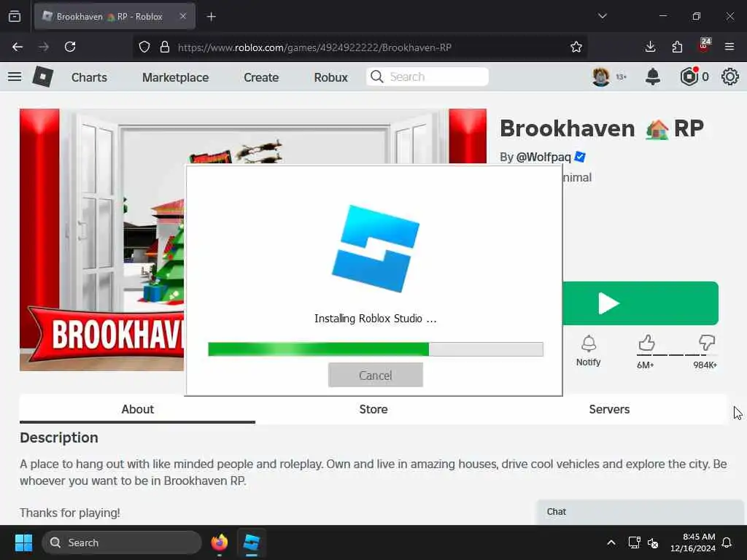This screenshot has height=560, width=747.
Task: Click the network icon in the system tray
Action: tap(634, 542)
